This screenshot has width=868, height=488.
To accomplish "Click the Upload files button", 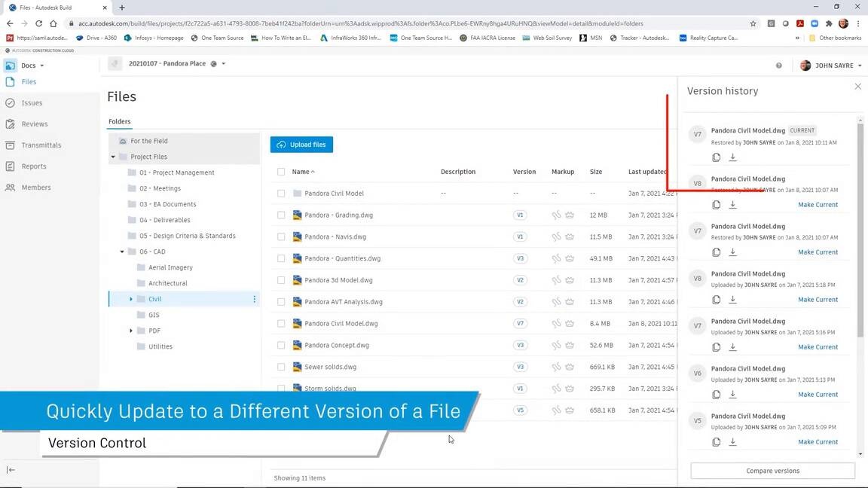I will point(301,145).
